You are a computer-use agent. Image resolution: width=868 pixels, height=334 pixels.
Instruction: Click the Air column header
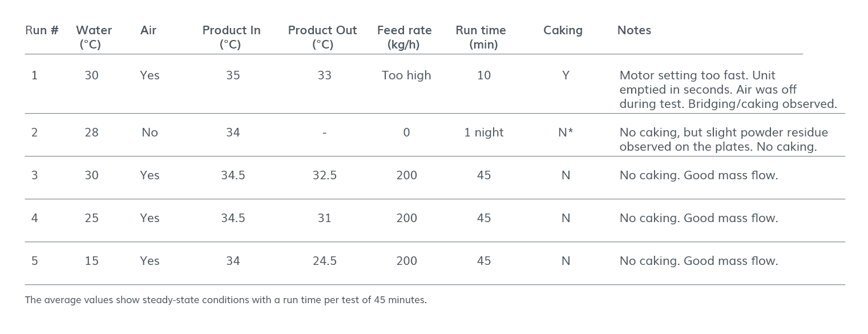(x=148, y=30)
